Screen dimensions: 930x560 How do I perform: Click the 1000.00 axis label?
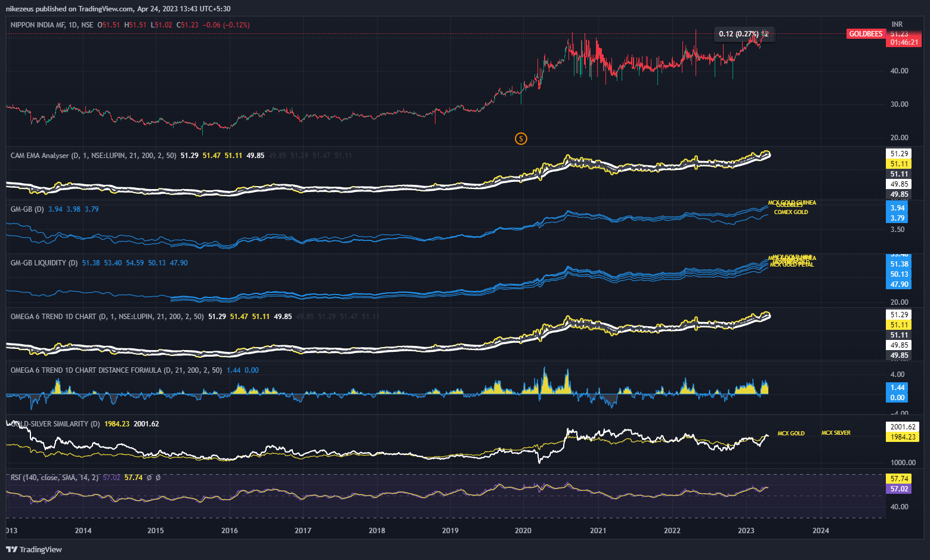pyautogui.click(x=903, y=463)
